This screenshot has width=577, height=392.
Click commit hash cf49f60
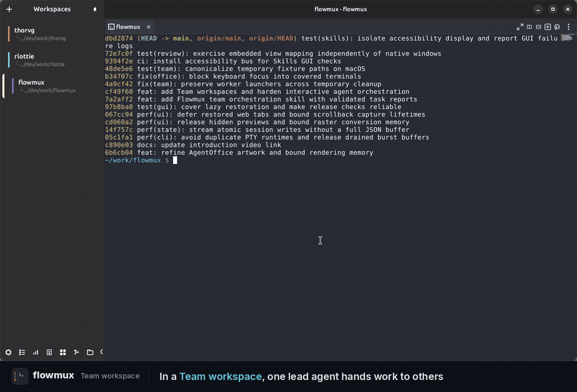click(119, 92)
